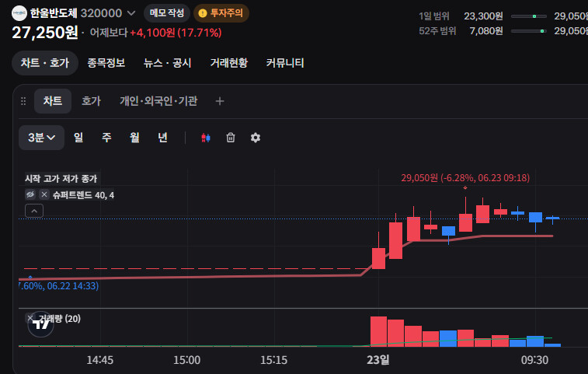
Task: Click the 한울반도체 company logo icon
Action: pos(19,13)
